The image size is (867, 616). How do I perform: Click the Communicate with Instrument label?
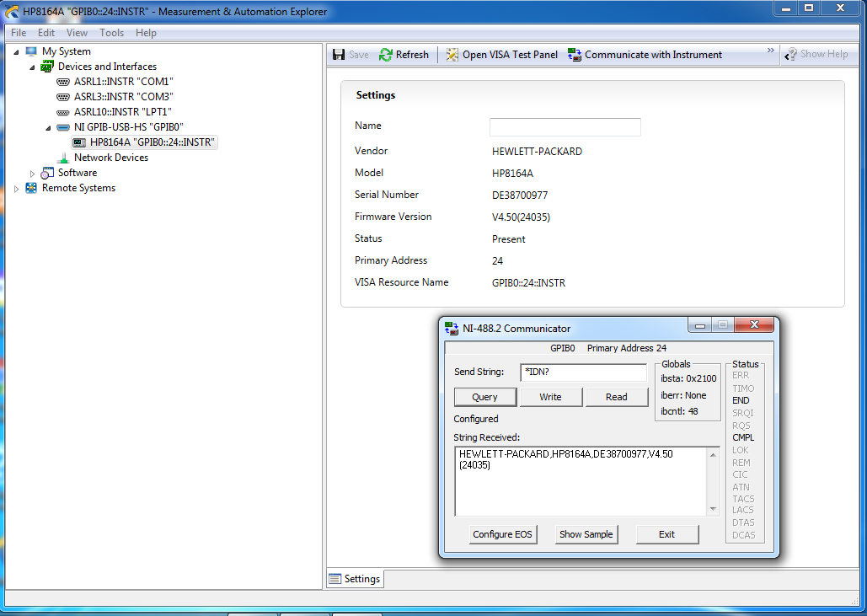tap(654, 55)
